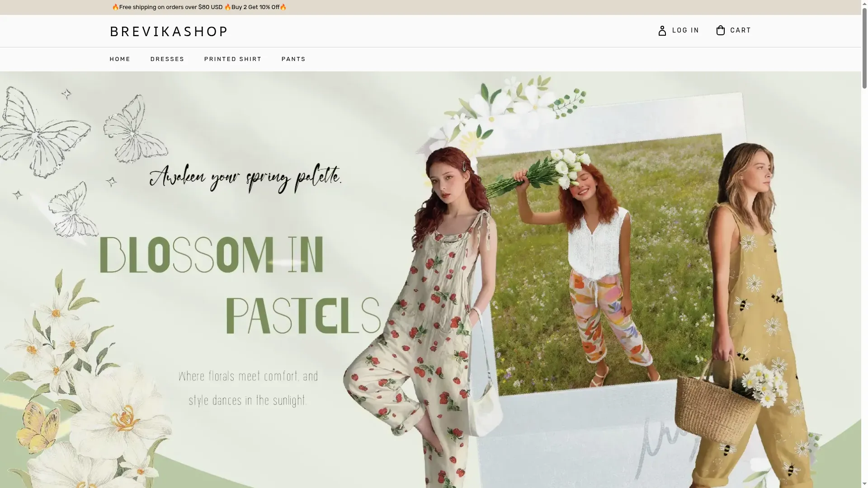Open the PANTS category
The width and height of the screenshot is (868, 488).
tap(293, 59)
